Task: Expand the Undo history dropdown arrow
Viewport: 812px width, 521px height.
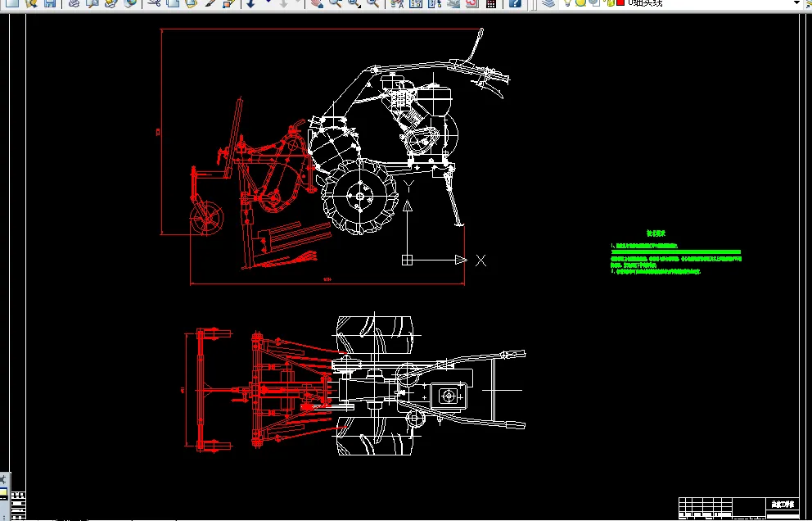Action: click(x=268, y=2)
